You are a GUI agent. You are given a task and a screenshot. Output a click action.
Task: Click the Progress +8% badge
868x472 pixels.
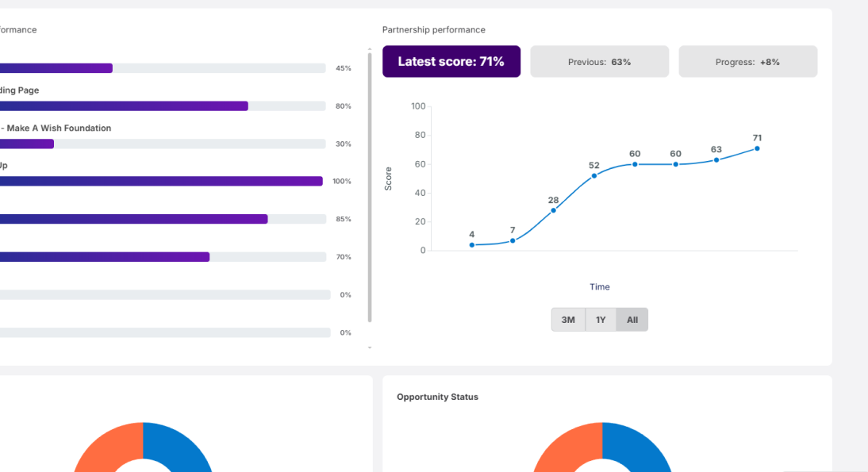tap(747, 61)
